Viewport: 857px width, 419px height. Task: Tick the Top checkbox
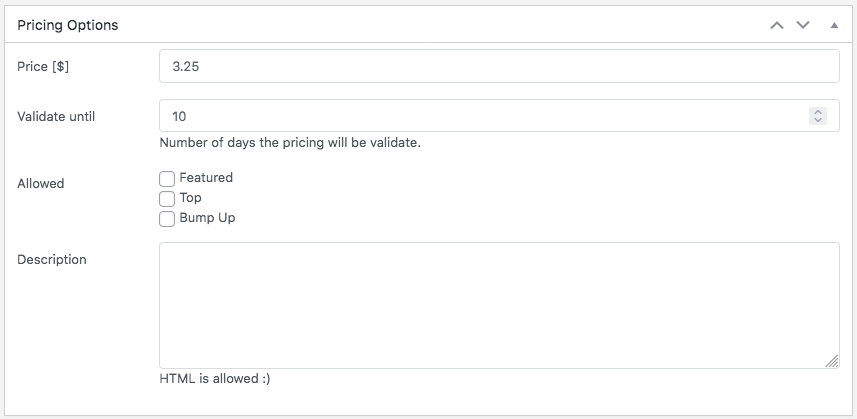coord(167,199)
